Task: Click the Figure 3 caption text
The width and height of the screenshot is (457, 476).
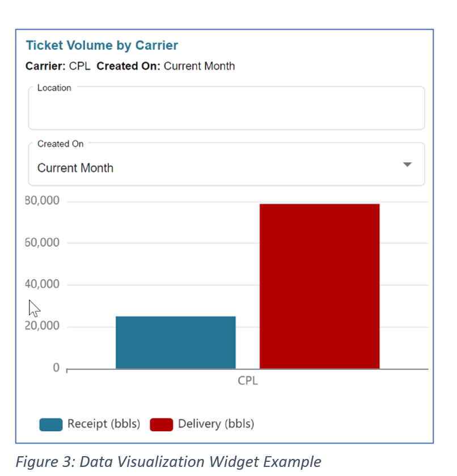Action: pos(168,462)
